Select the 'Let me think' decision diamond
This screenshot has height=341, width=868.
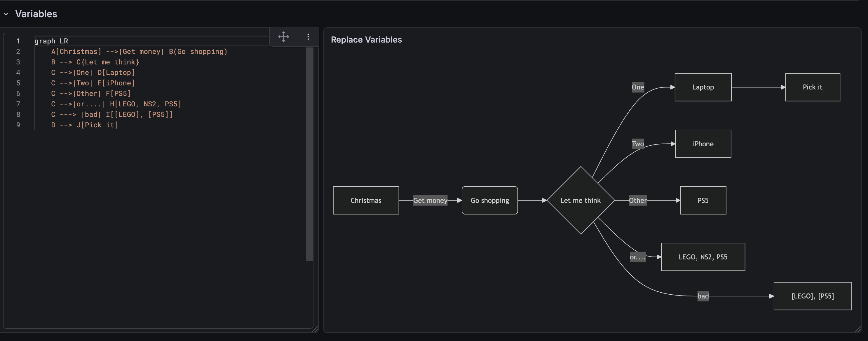pos(581,200)
